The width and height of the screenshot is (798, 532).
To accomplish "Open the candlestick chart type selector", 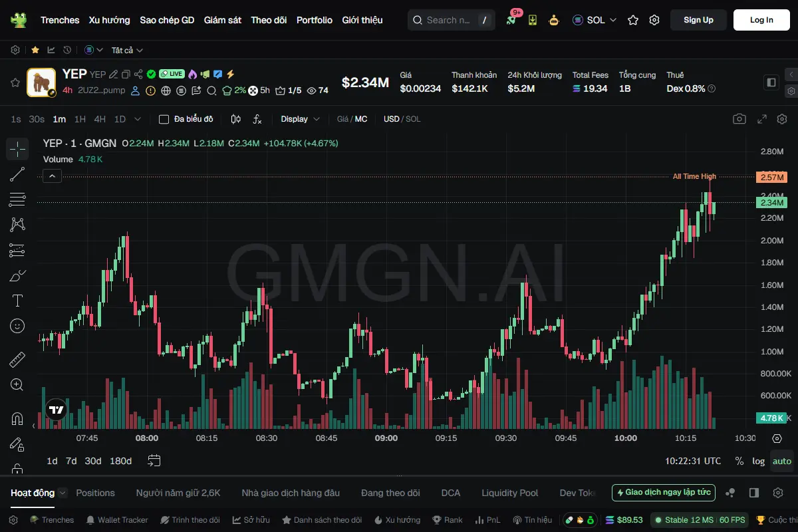I will coord(235,119).
